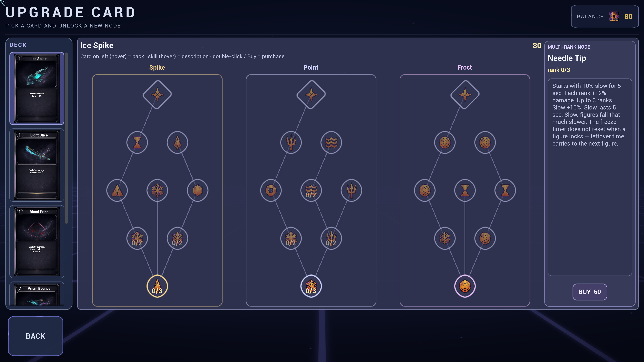Click the balance amount 80
This screenshot has width=644, height=362.
[x=628, y=16]
